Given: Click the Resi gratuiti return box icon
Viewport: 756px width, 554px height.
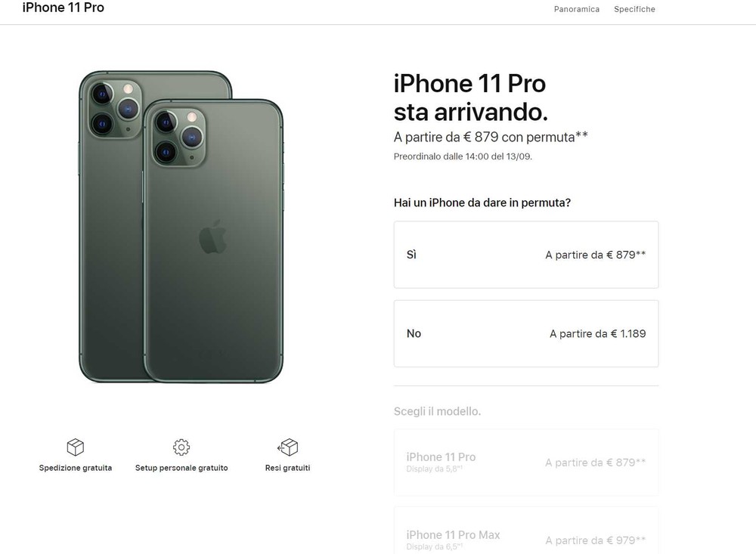Looking at the screenshot, I should [x=288, y=447].
